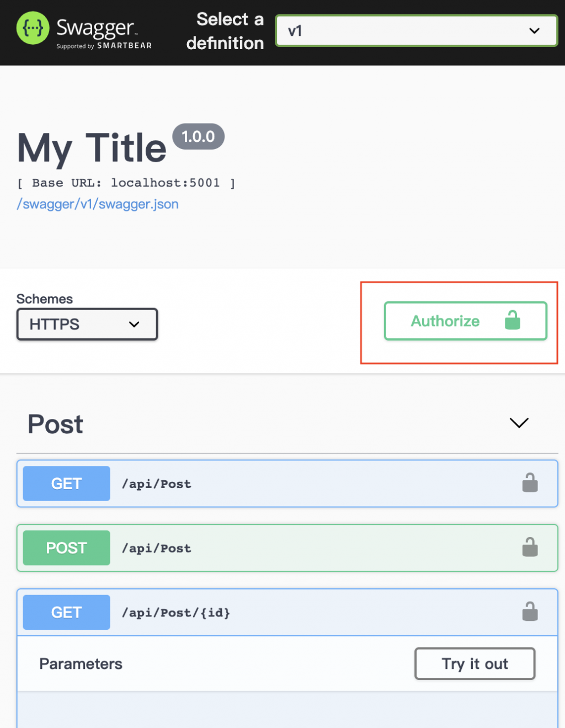Click the Post tag heading
The height and width of the screenshot is (728, 565).
tap(56, 424)
